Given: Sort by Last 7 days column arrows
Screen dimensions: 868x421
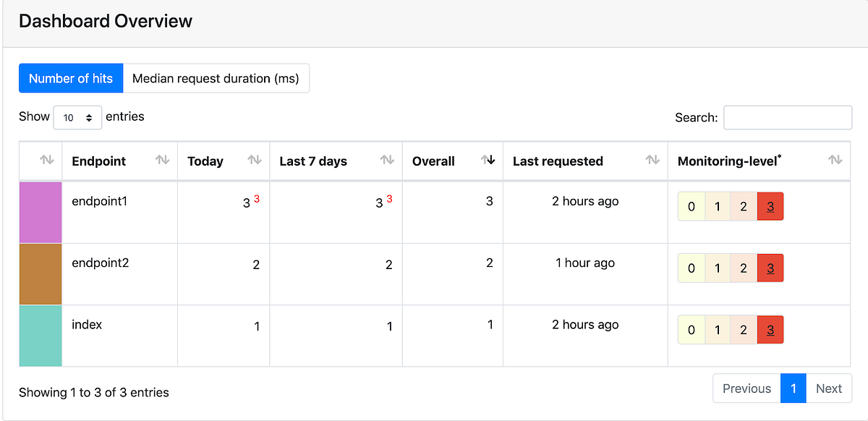Looking at the screenshot, I should click(387, 160).
